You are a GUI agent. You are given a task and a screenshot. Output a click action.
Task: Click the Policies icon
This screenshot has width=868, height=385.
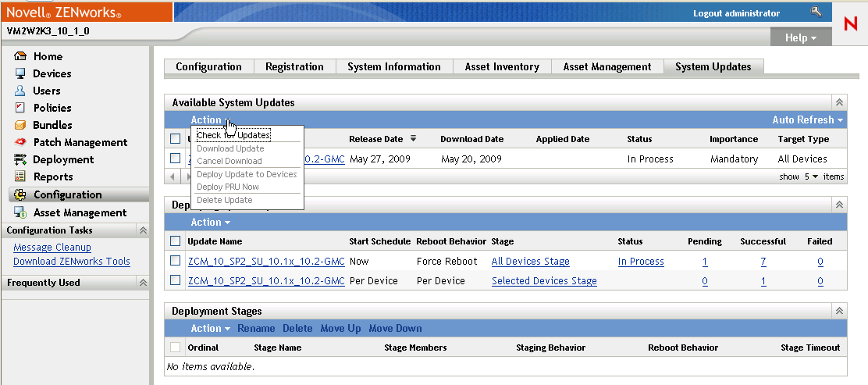(x=20, y=108)
